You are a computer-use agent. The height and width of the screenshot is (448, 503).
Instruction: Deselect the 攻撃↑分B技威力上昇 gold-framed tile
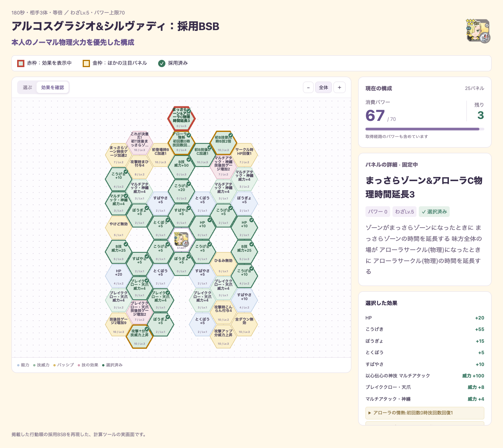(x=139, y=337)
